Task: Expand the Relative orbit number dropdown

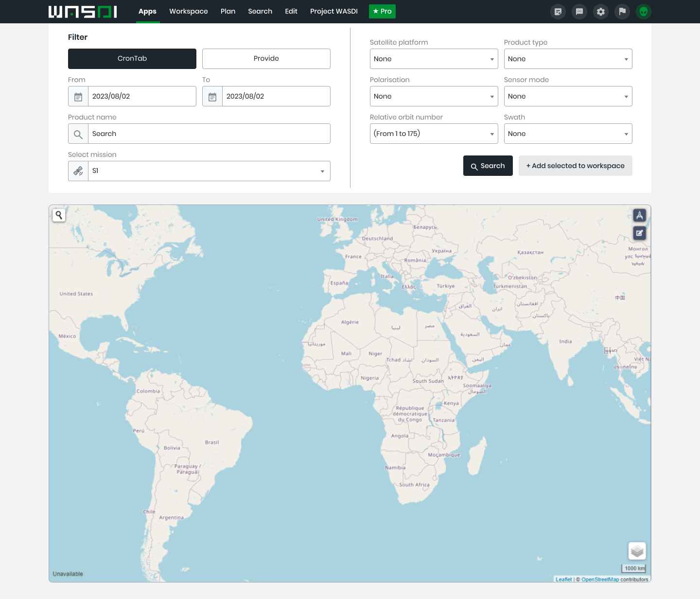Action: (x=434, y=134)
